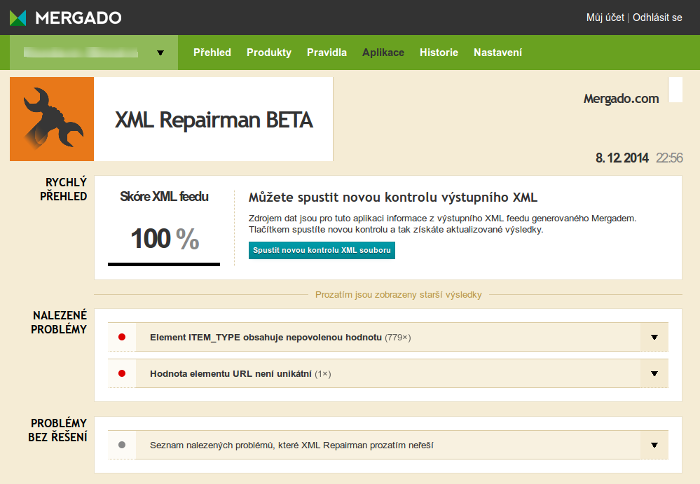The height and width of the screenshot is (484, 700).
Task: Click the XML Repairman wrench icon
Action: click(x=52, y=119)
